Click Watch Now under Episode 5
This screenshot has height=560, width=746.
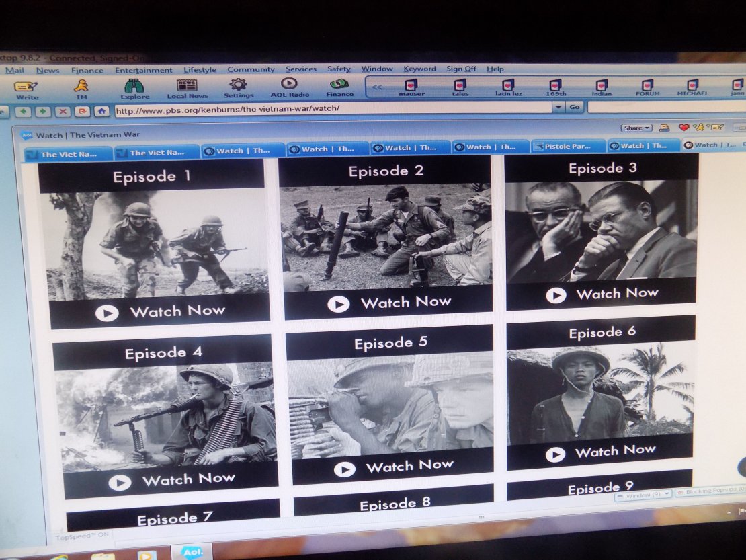(410, 466)
